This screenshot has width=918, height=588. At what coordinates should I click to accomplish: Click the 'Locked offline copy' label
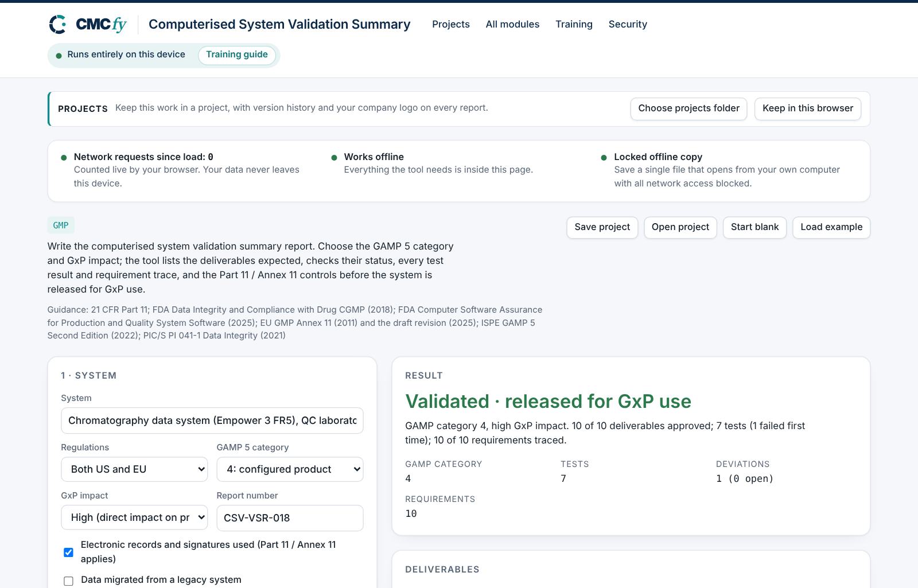(658, 157)
